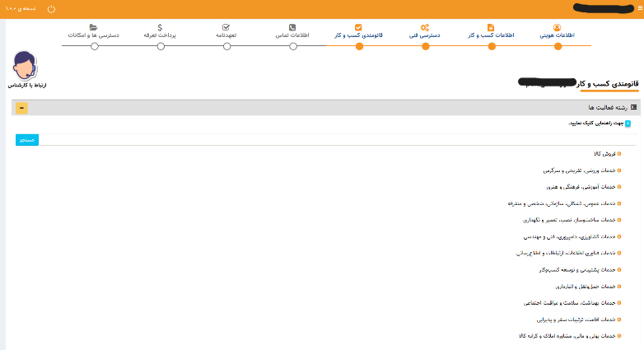The image size is (644, 350).
Task: Click the help link جهت راهنمایی کلیک نمایید
Action: [x=595, y=124]
